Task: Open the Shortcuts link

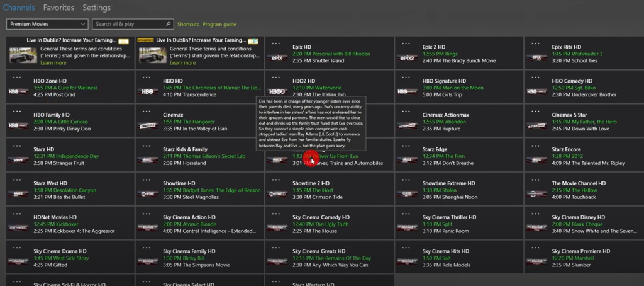Action: 188,25
